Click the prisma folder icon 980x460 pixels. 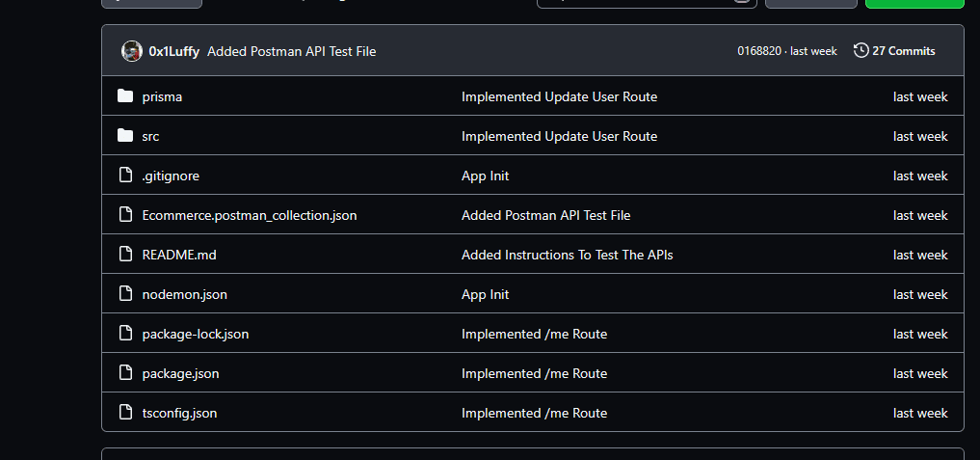(x=124, y=96)
